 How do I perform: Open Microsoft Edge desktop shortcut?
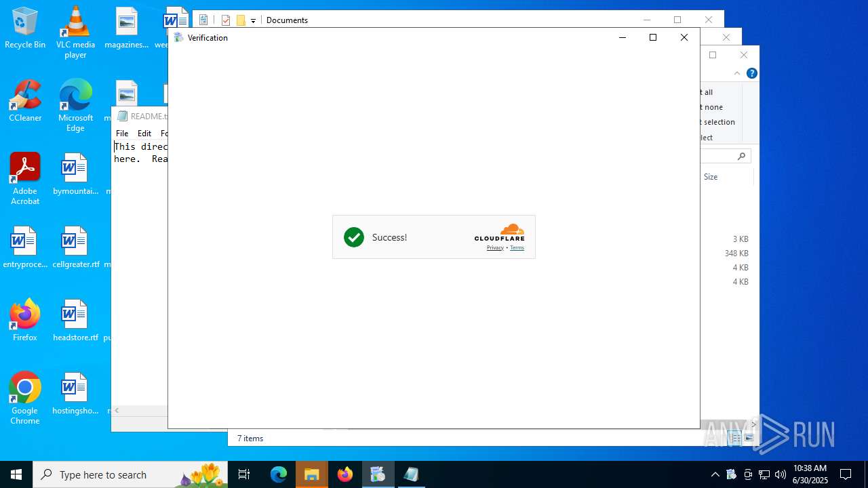75,106
